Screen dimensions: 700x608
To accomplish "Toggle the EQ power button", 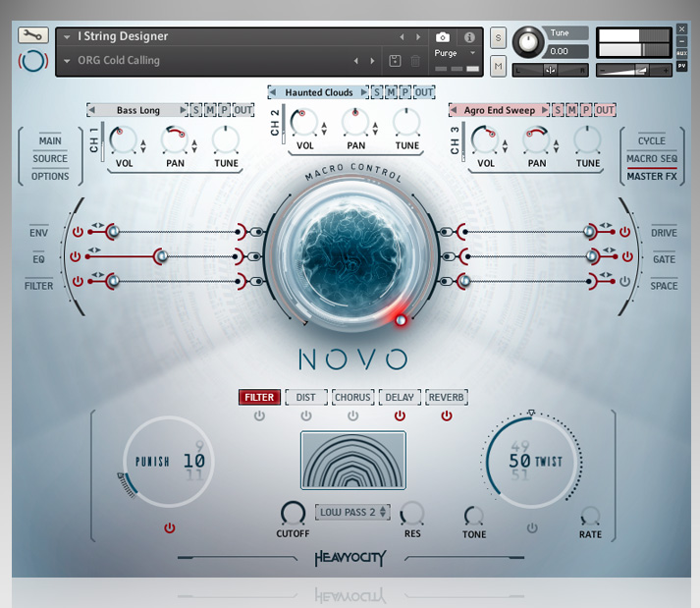I will (75, 256).
